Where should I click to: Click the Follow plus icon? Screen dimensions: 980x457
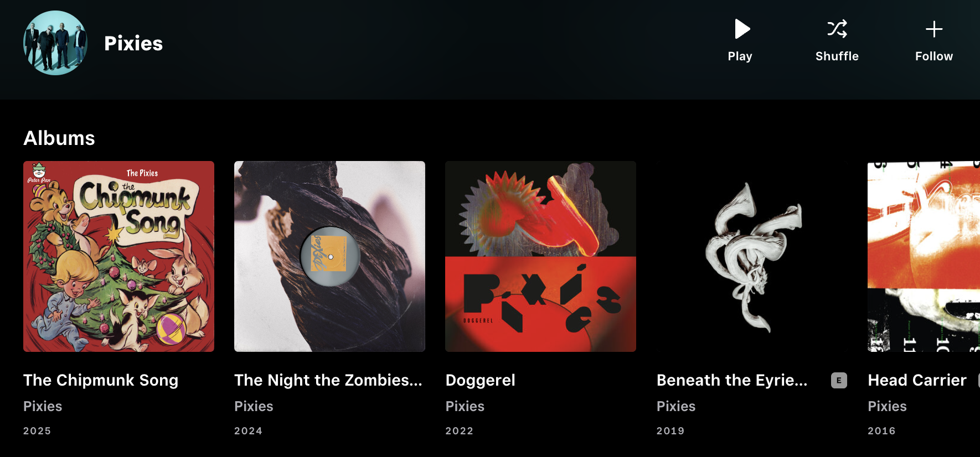click(x=934, y=29)
